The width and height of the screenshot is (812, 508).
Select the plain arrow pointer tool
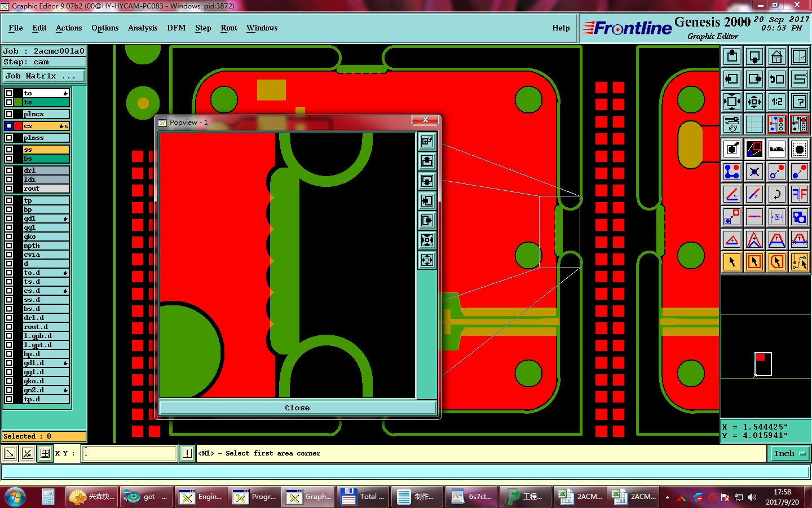tap(732, 262)
